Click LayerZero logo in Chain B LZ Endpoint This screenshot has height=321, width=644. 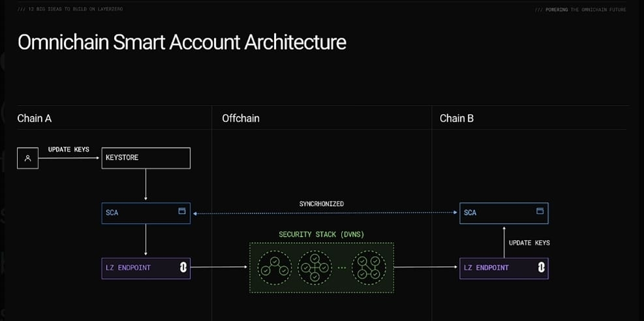(541, 267)
